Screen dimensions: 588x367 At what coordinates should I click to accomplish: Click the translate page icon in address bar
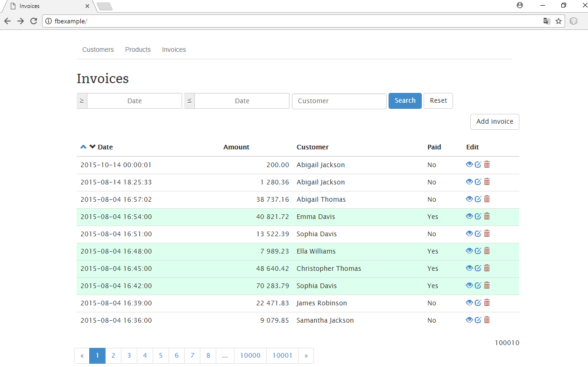pos(546,21)
